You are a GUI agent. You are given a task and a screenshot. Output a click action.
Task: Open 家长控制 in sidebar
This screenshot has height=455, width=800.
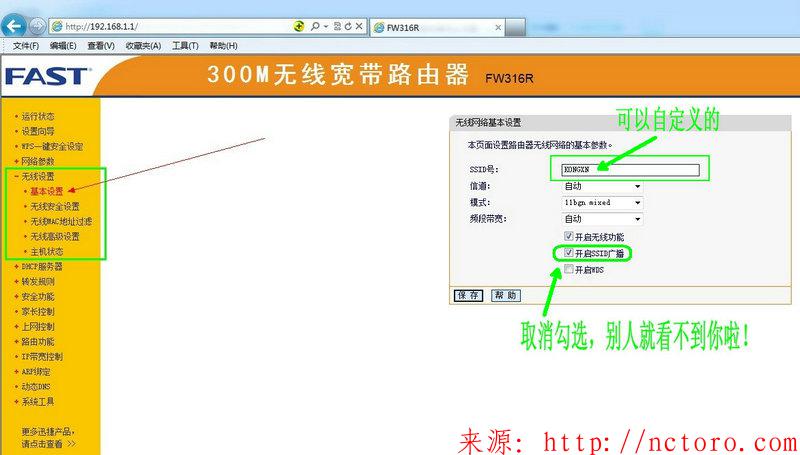(x=38, y=312)
